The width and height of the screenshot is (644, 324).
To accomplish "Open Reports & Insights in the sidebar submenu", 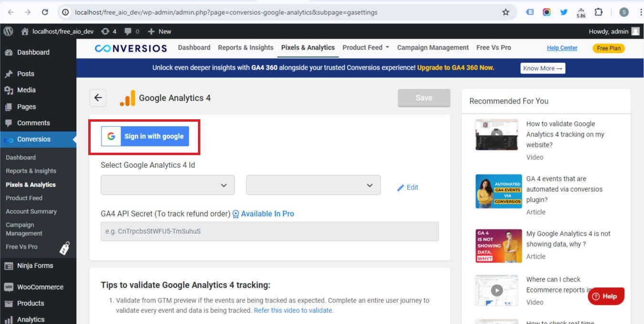I will click(31, 171).
